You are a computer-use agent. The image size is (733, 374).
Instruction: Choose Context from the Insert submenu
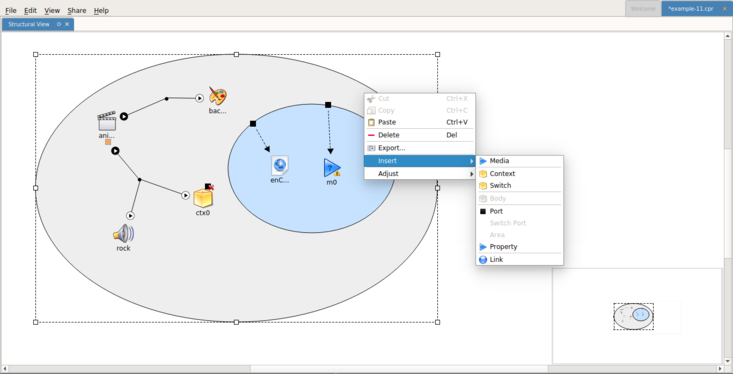(x=519, y=173)
